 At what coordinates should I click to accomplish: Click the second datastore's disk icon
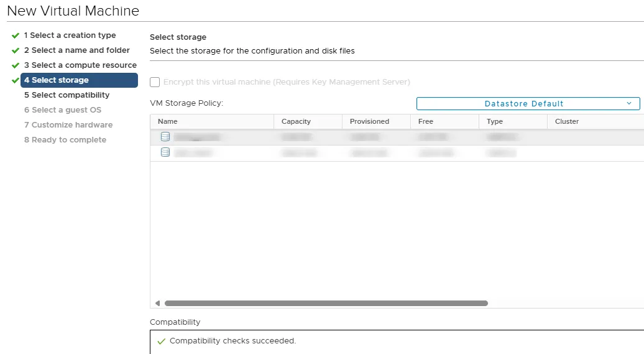[165, 152]
